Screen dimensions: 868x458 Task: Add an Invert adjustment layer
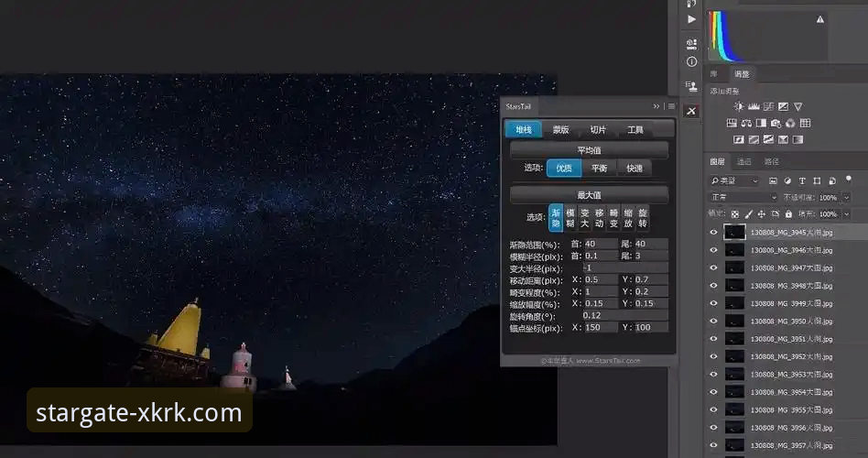pyautogui.click(x=739, y=139)
